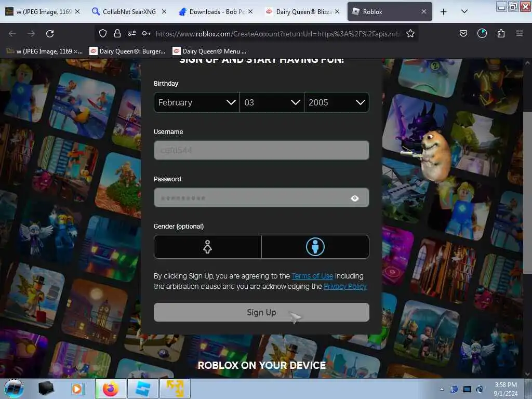Open the Dairy Queen Burger bookmark
532x399 pixels.
click(128, 51)
